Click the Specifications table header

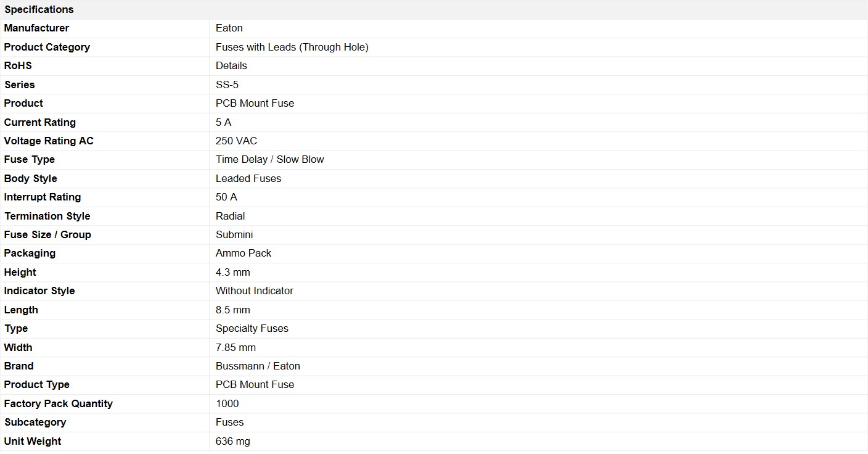[434, 9]
